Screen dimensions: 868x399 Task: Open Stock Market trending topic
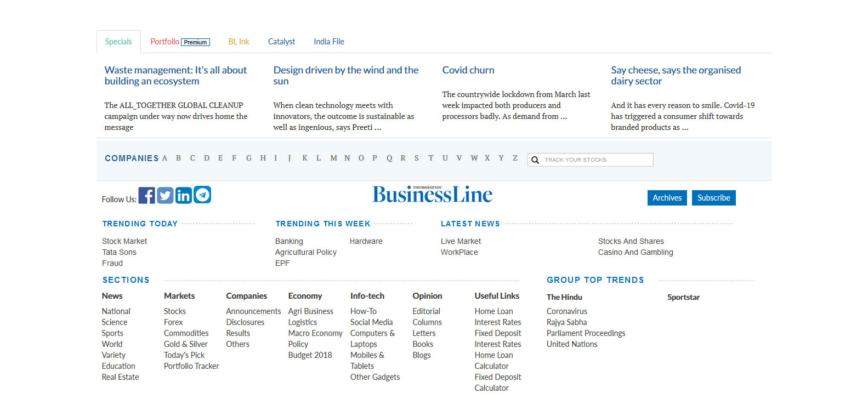coord(124,241)
